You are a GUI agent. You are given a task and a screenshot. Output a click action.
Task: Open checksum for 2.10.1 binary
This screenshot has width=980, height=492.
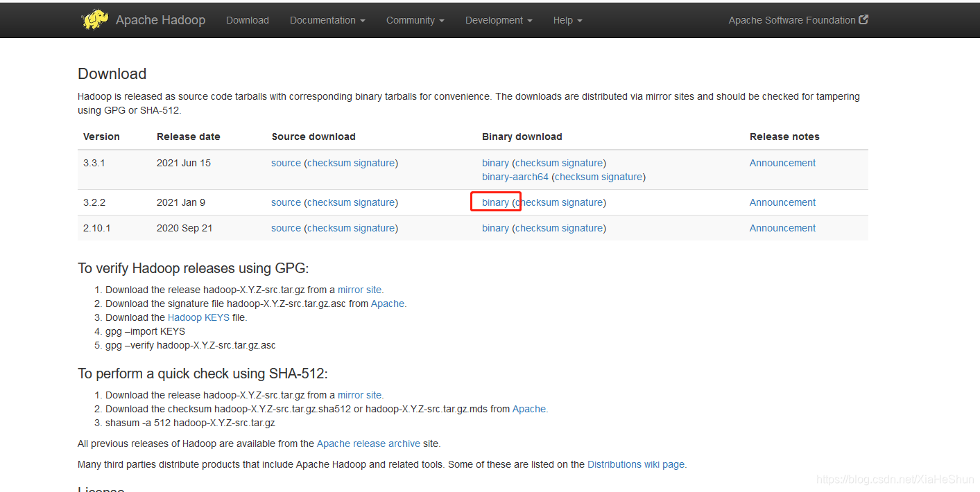click(x=537, y=228)
